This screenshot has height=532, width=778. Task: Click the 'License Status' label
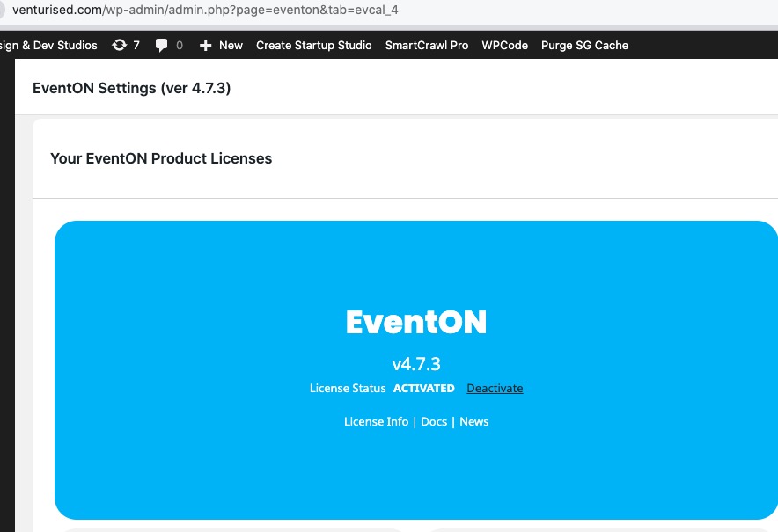click(348, 388)
